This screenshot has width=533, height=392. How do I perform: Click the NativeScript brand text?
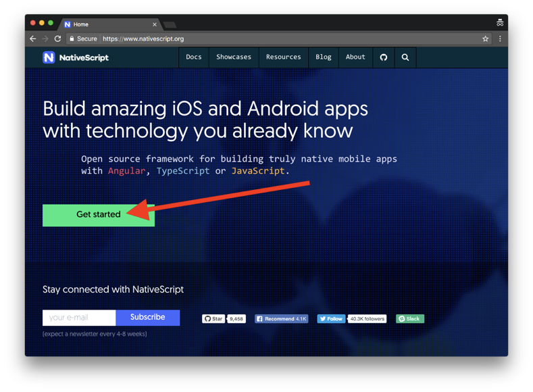[84, 58]
